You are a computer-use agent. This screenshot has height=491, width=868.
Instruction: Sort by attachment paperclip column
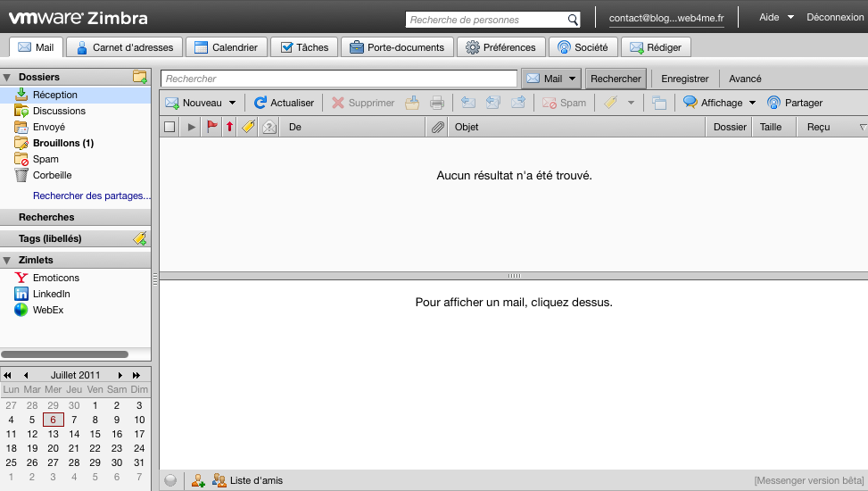pyautogui.click(x=437, y=127)
